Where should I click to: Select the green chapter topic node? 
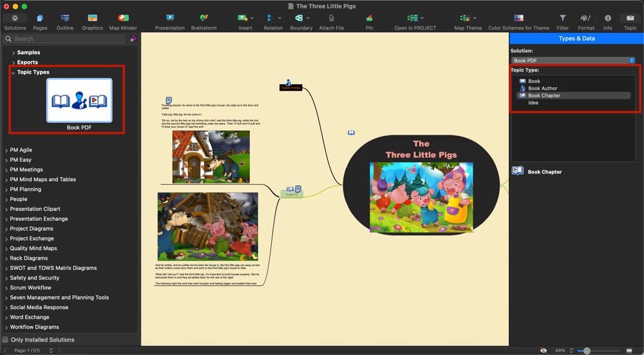point(292,193)
